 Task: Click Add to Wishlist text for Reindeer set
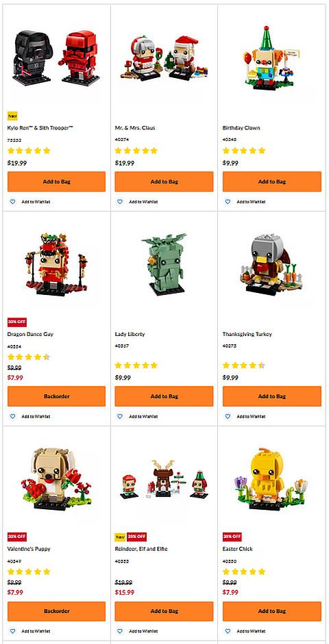click(x=143, y=631)
